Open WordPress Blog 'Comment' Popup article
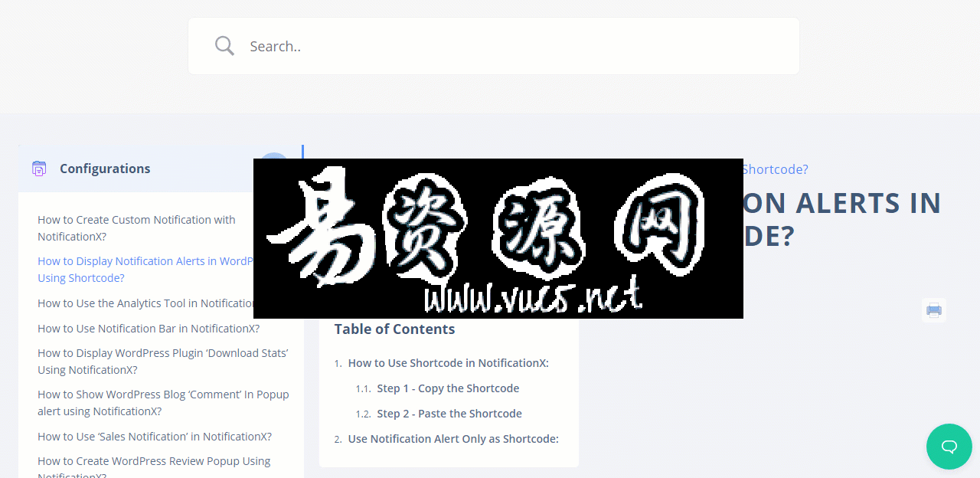 [163, 403]
